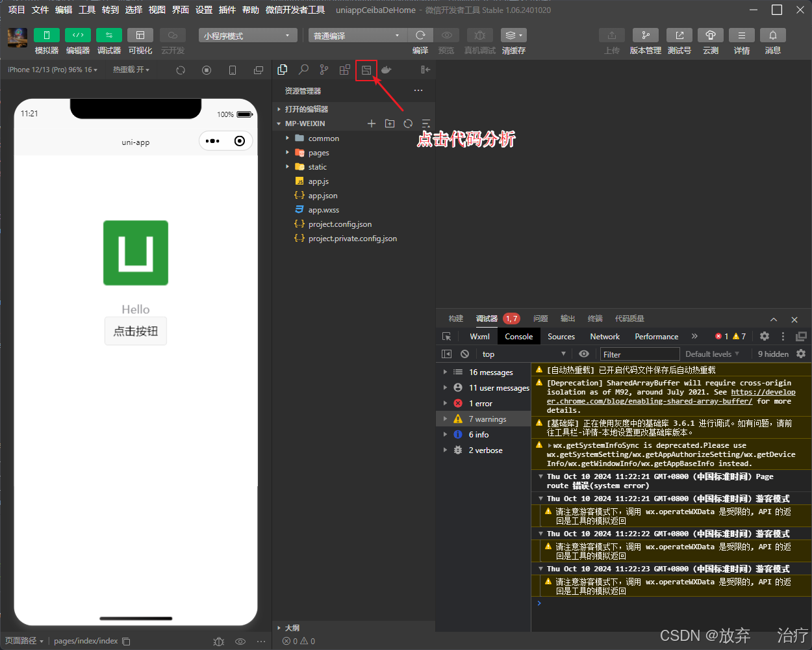This screenshot has width=812, height=650.
Task: Click the 测试号 test account icon
Action: click(679, 35)
